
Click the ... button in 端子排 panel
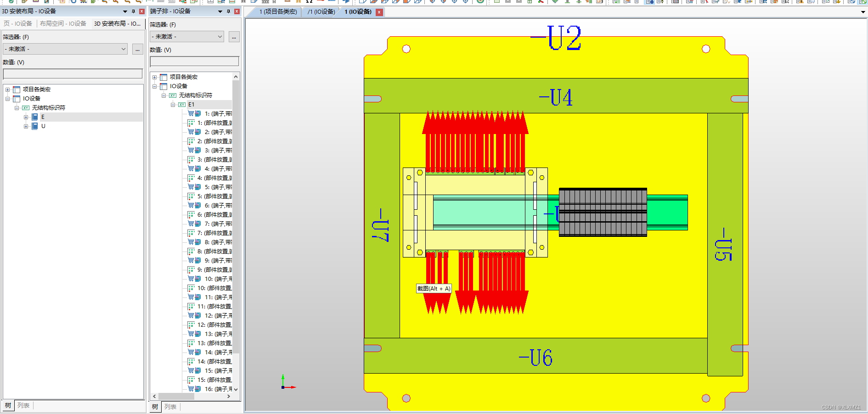coord(234,37)
